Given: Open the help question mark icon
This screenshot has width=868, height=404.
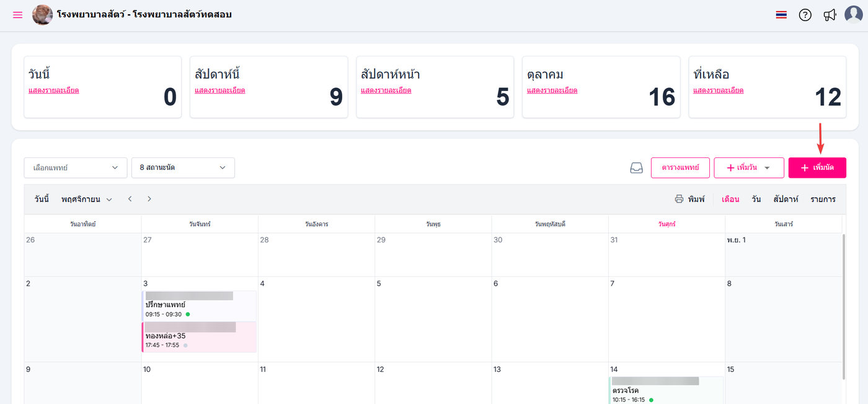Looking at the screenshot, I should click(x=805, y=15).
